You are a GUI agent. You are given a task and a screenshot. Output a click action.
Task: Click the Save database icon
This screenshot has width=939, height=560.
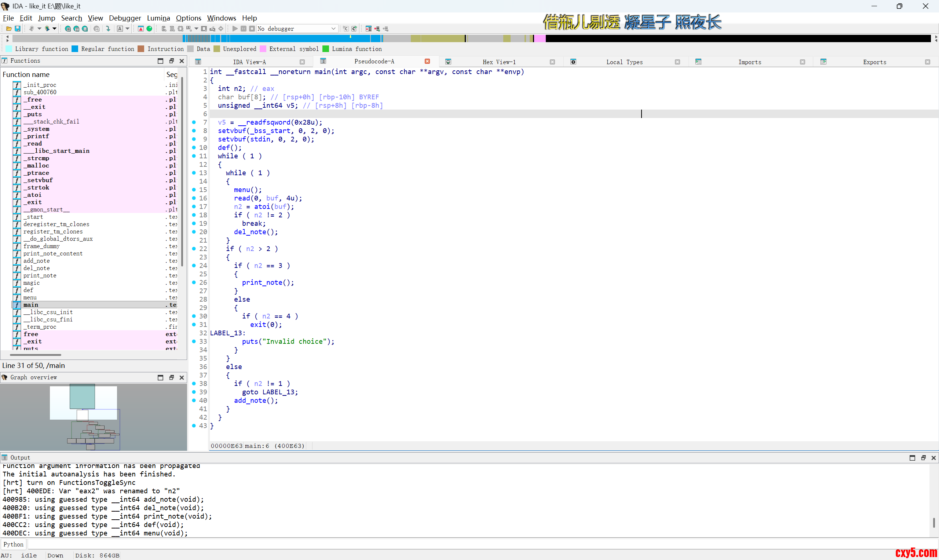pyautogui.click(x=17, y=29)
